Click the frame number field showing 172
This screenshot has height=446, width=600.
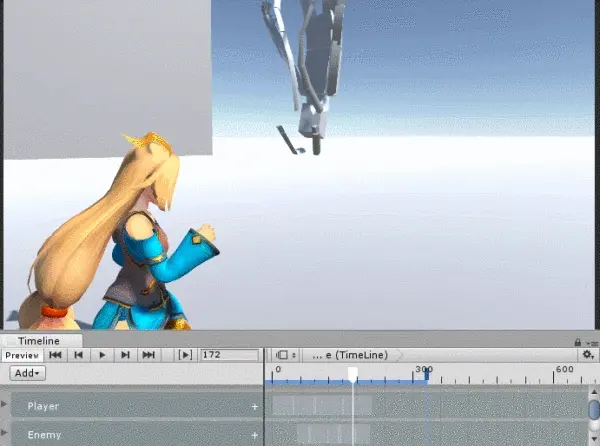coord(230,355)
